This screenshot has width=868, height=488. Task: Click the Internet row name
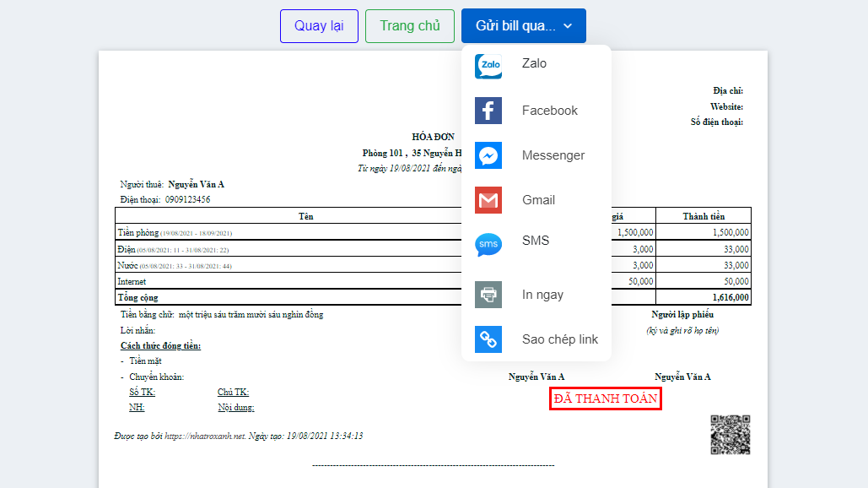coord(132,281)
